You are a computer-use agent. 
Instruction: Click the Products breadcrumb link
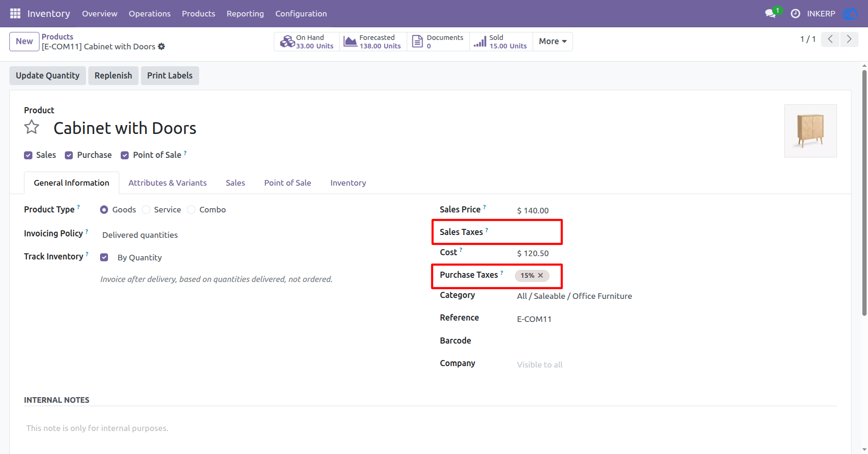click(x=57, y=37)
